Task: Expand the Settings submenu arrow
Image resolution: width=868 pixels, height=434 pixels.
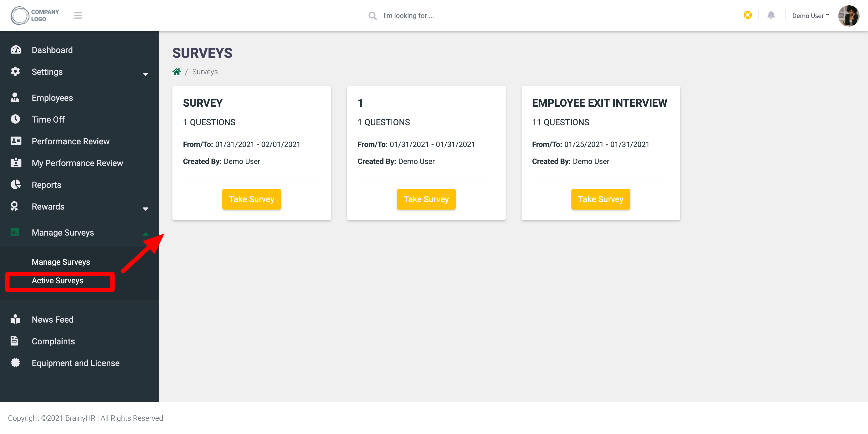Action: coord(146,74)
